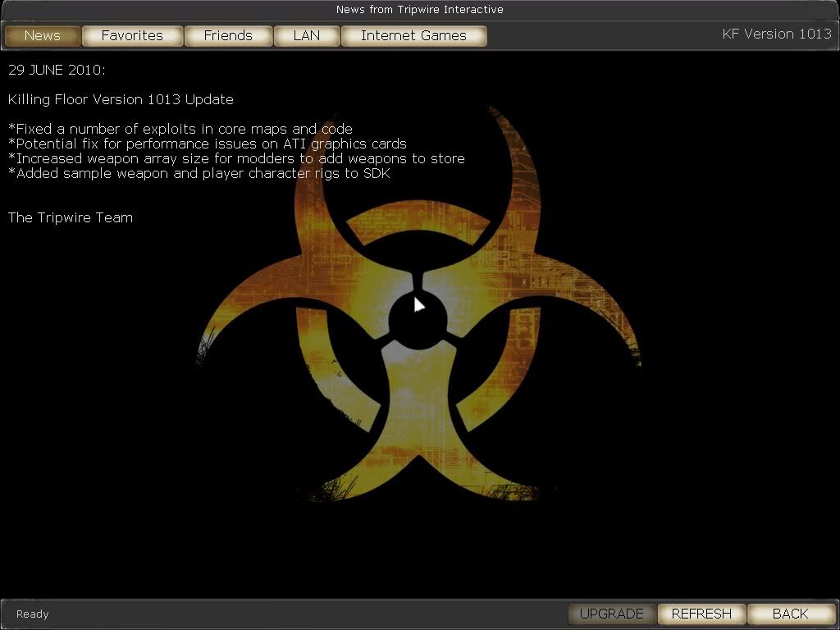Click the Ready status text
The width and height of the screenshot is (840, 630).
click(33, 614)
